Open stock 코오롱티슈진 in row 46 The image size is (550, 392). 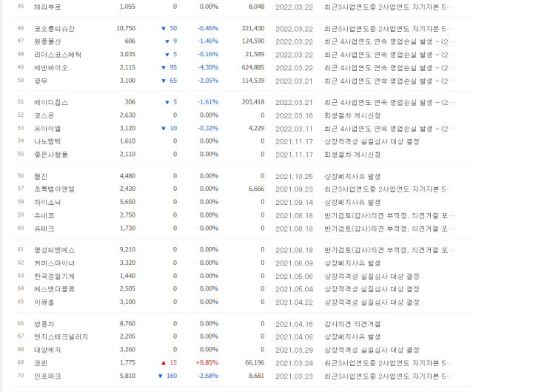tap(54, 28)
